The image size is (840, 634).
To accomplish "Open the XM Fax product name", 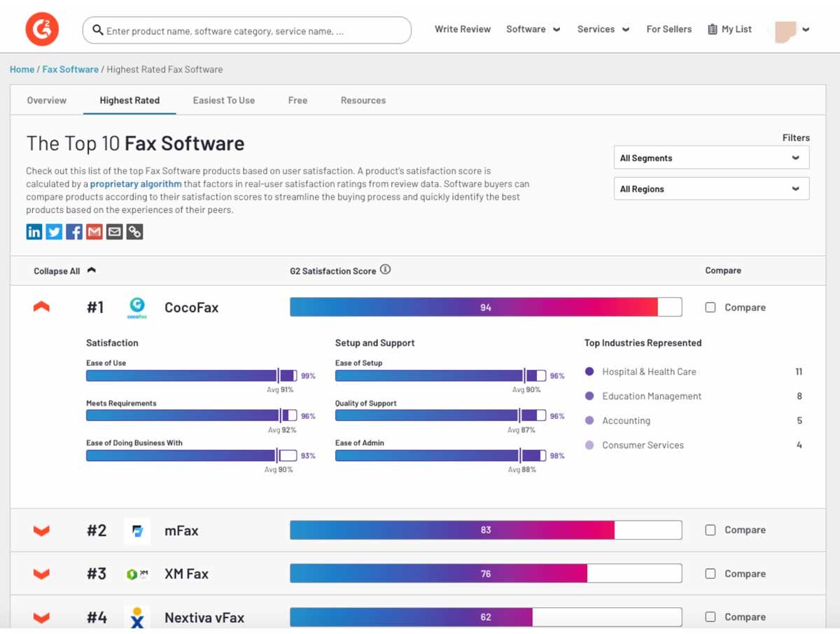I will 186,574.
